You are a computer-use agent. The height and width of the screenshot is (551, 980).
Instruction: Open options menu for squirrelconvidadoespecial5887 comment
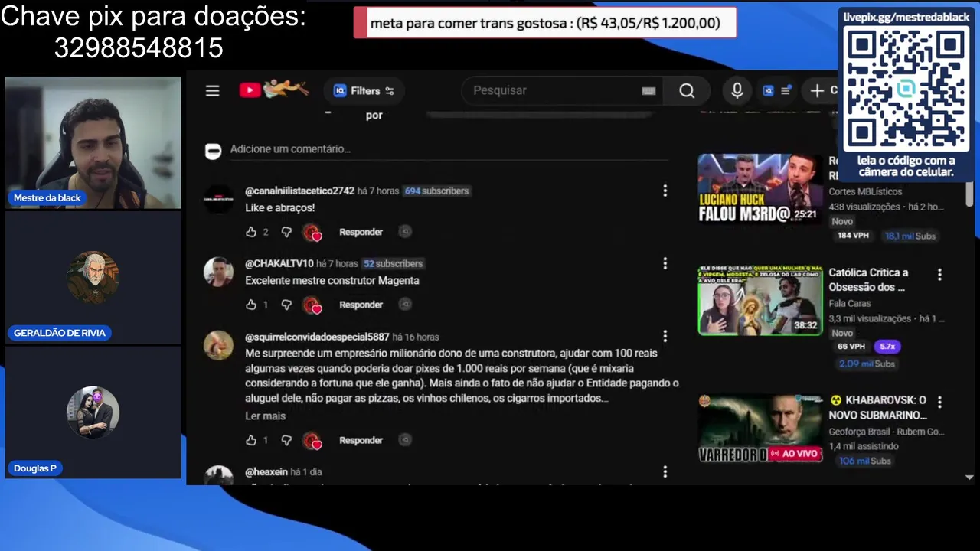point(665,337)
